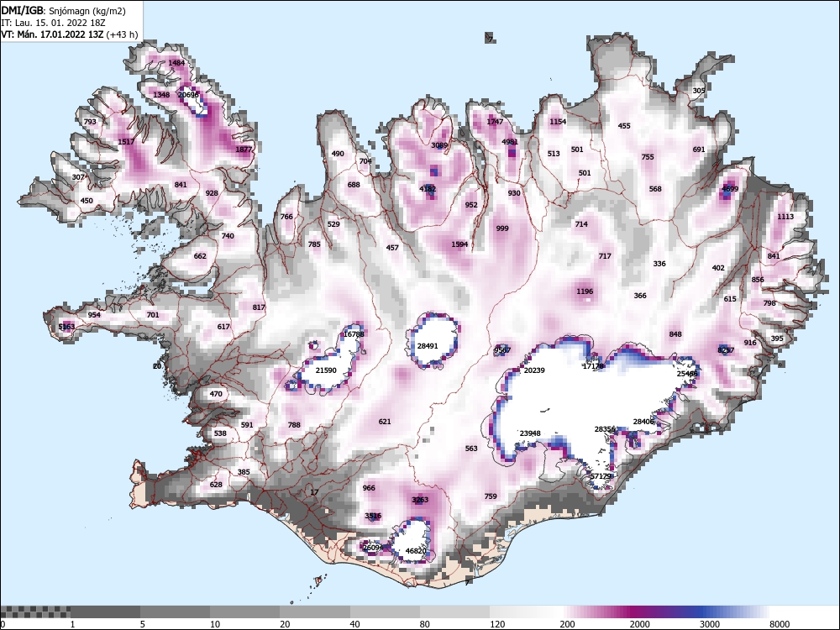Click the map value '8257'

point(726,350)
